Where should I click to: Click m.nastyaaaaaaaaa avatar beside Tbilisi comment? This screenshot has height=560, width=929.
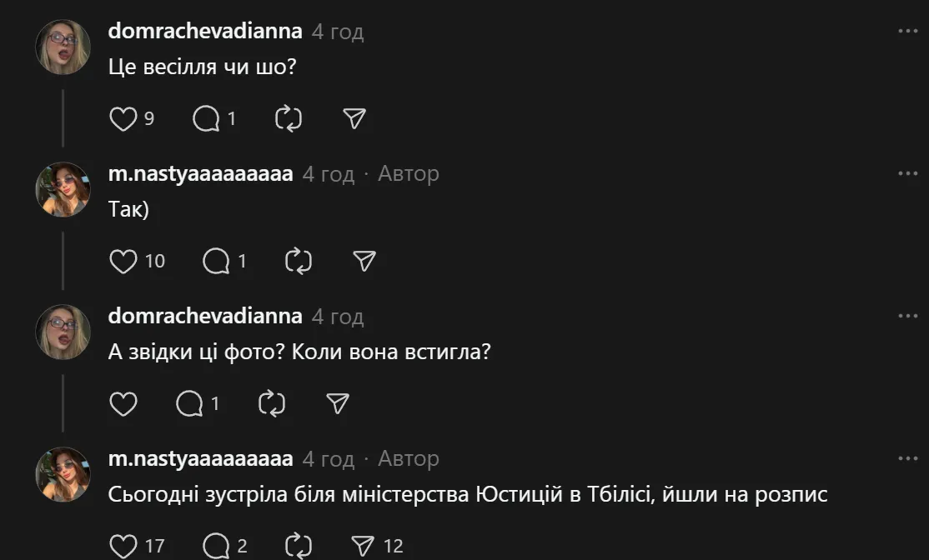click(63, 474)
